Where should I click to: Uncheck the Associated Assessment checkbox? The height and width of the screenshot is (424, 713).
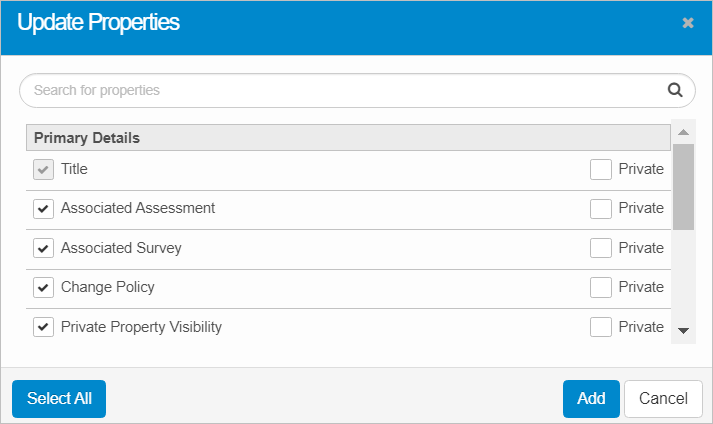[x=43, y=209]
